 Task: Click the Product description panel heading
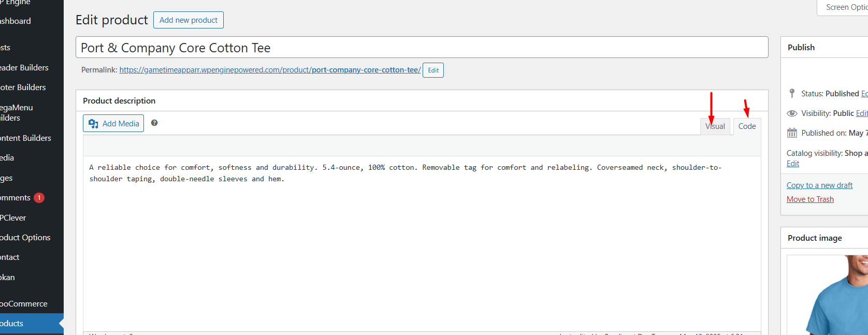pos(119,101)
